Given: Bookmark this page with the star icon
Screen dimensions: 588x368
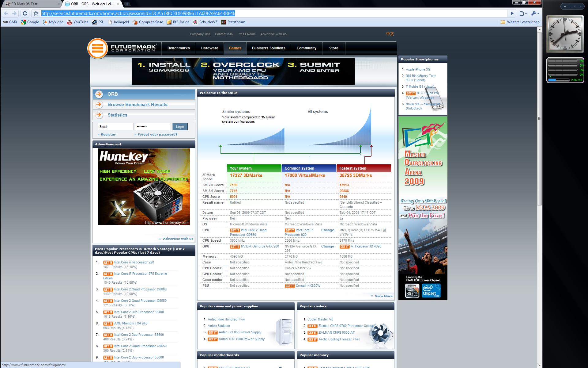Looking at the screenshot, I should pos(36,13).
